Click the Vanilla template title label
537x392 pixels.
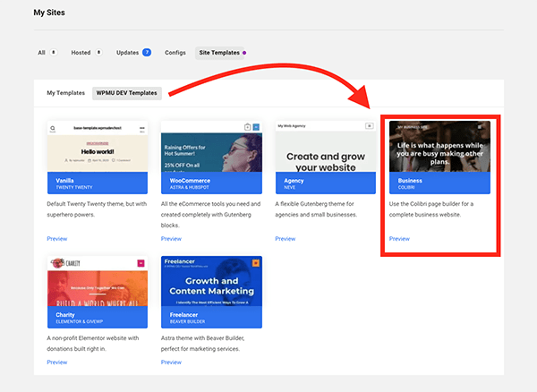tap(64, 181)
